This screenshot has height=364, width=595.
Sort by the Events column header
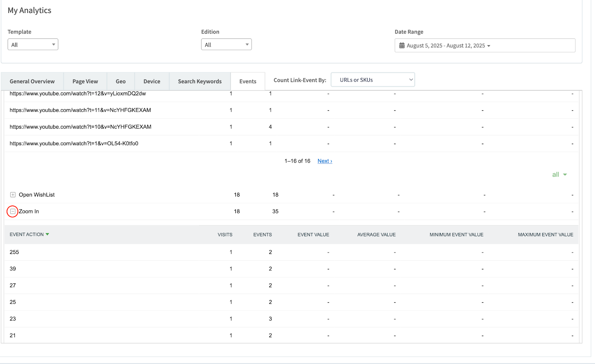click(x=262, y=235)
